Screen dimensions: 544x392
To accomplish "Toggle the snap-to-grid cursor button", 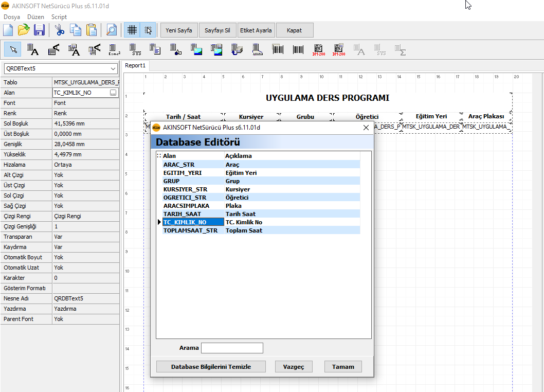I will [148, 30].
